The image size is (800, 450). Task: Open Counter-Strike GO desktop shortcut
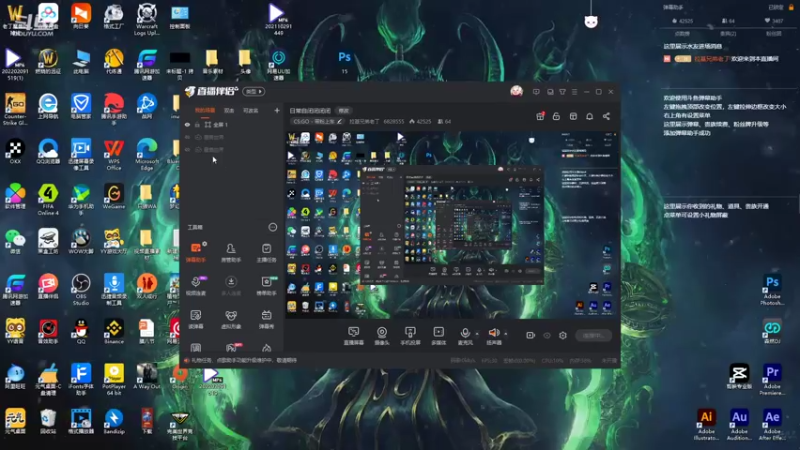click(x=15, y=109)
